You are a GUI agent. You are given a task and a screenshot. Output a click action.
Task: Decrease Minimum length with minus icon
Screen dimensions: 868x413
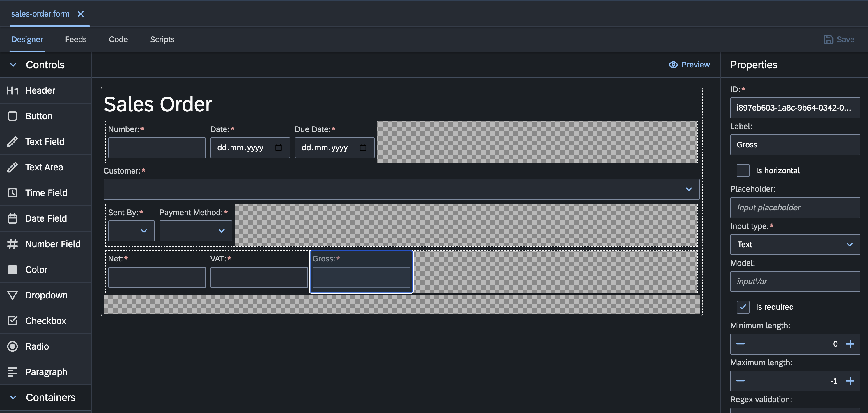(740, 344)
